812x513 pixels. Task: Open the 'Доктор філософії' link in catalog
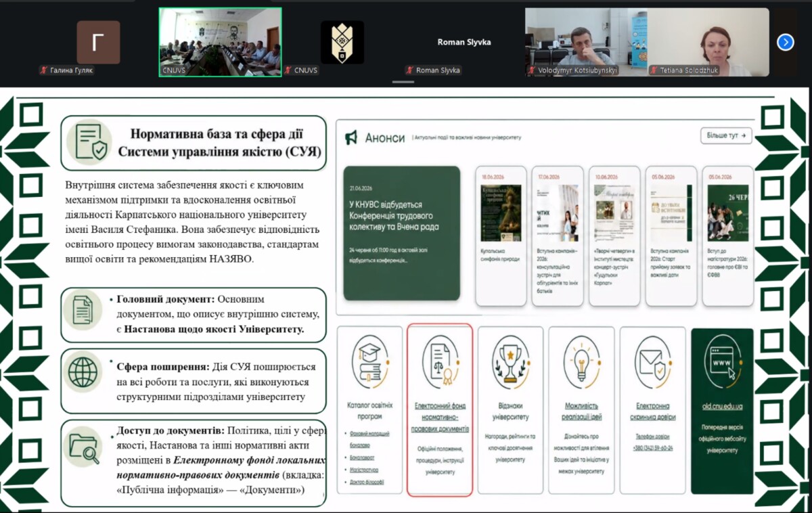coord(366,482)
